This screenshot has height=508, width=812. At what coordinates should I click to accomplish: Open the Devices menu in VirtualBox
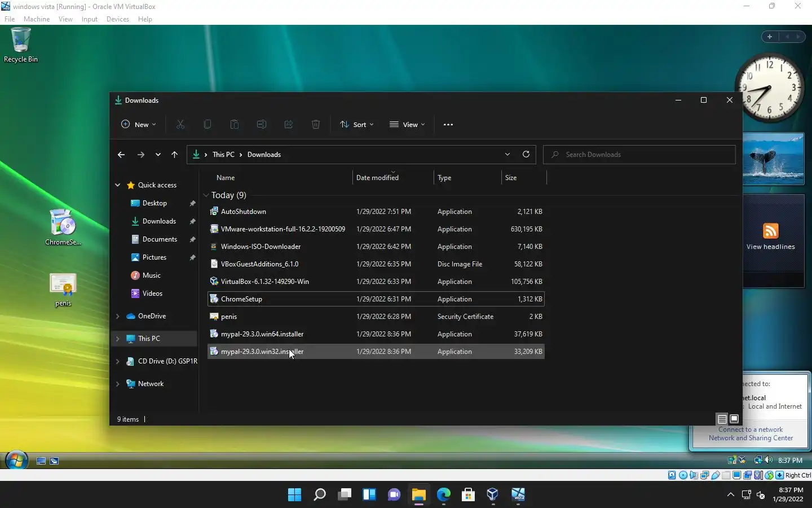click(x=117, y=19)
